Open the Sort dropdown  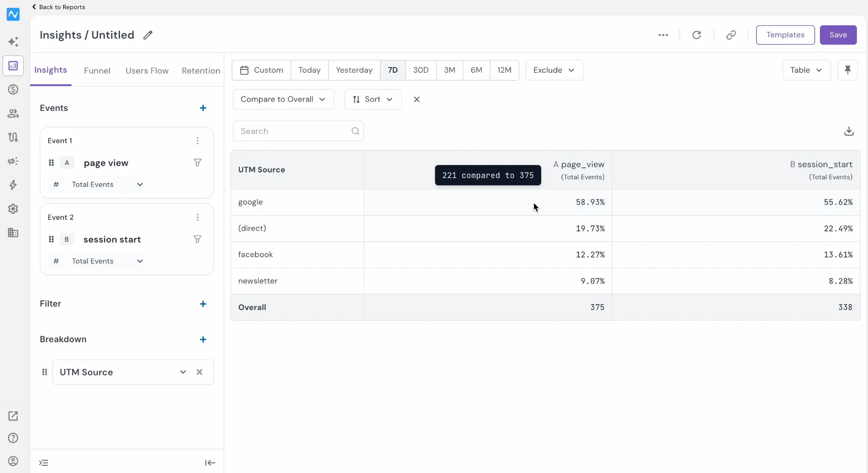(373, 99)
